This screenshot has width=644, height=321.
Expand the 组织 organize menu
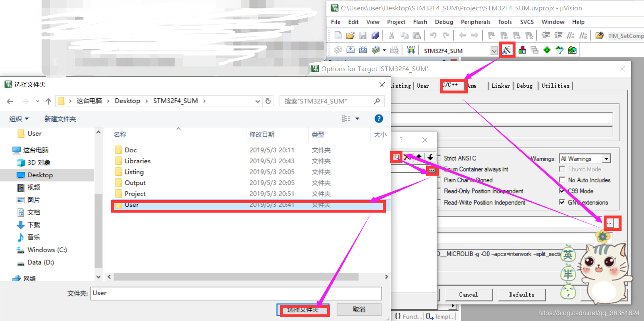point(19,119)
